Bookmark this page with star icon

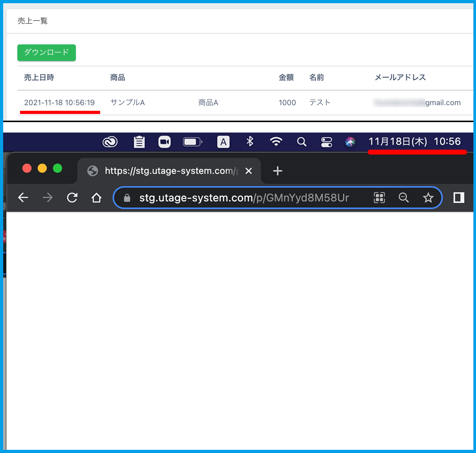pos(428,198)
